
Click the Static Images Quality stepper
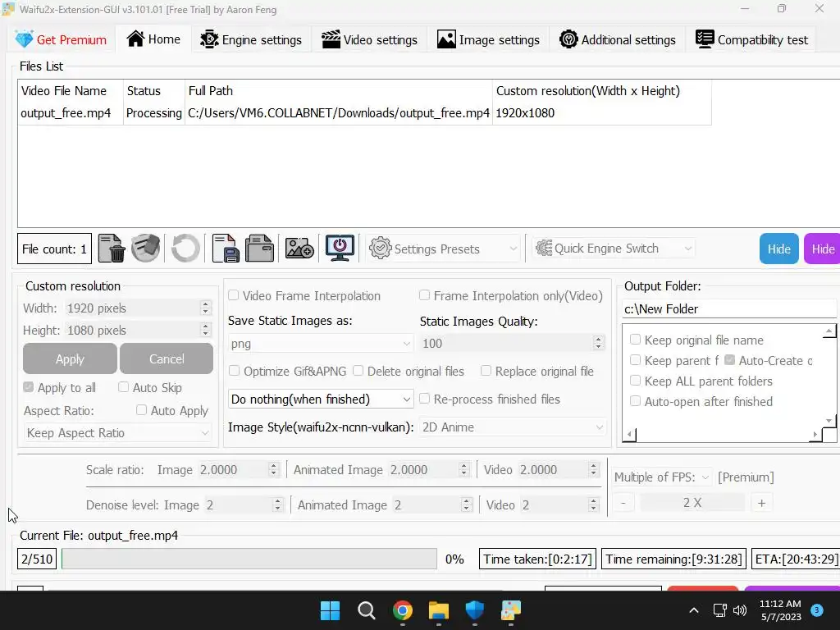click(598, 343)
